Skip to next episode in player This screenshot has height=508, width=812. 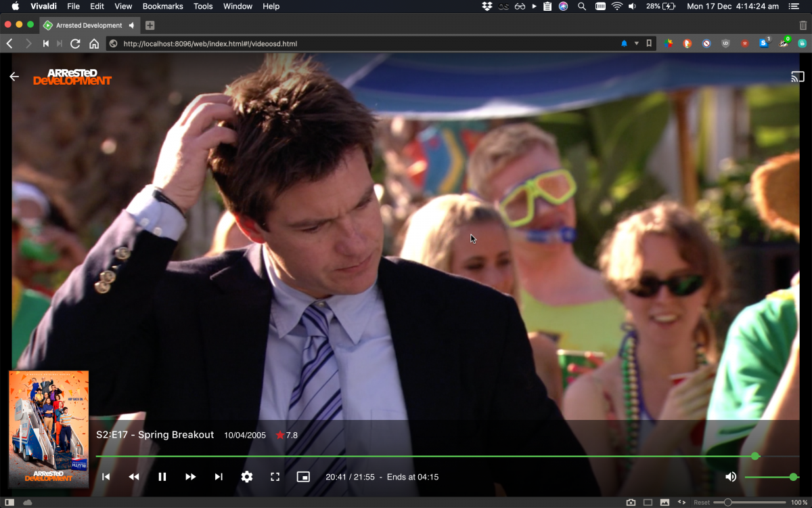219,477
